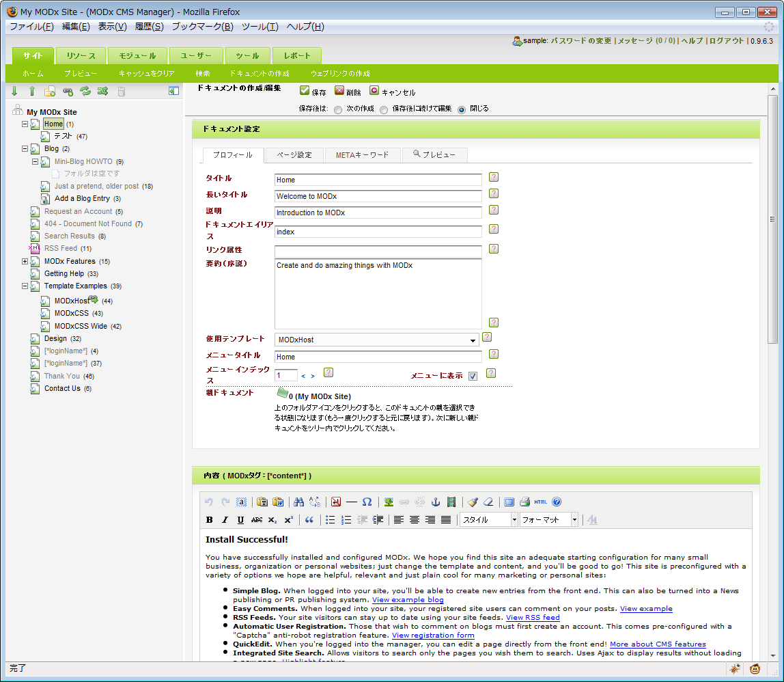The width and height of the screenshot is (784, 682).
Task: Click the タイトル input field
Action: click(378, 180)
